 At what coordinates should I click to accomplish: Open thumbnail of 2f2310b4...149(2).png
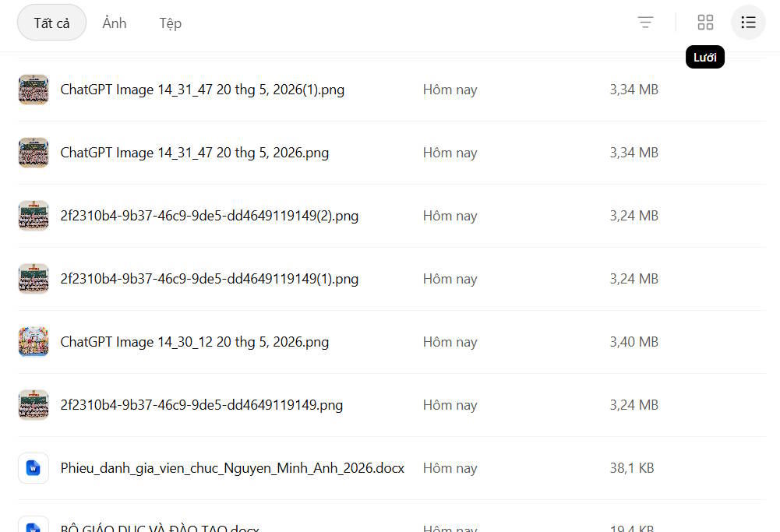tap(34, 216)
